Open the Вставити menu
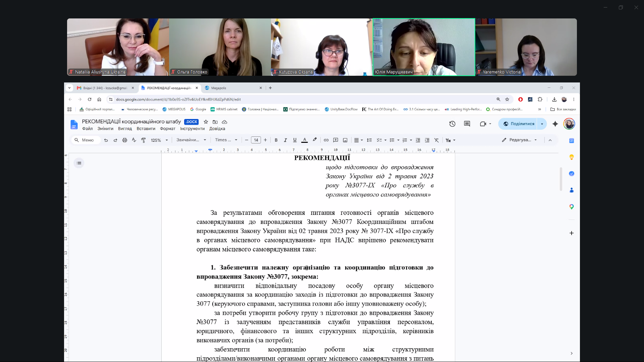644x362 pixels. (x=146, y=129)
